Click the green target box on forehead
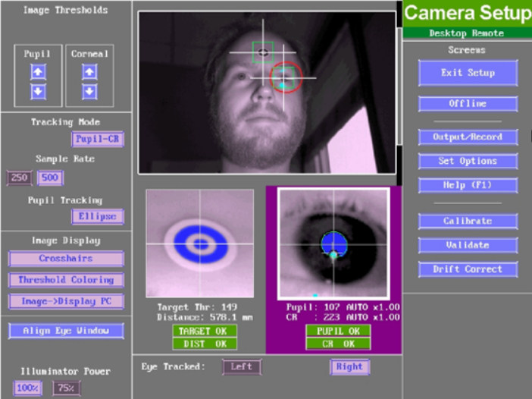The height and width of the screenshot is (399, 532). pyautogui.click(x=263, y=52)
